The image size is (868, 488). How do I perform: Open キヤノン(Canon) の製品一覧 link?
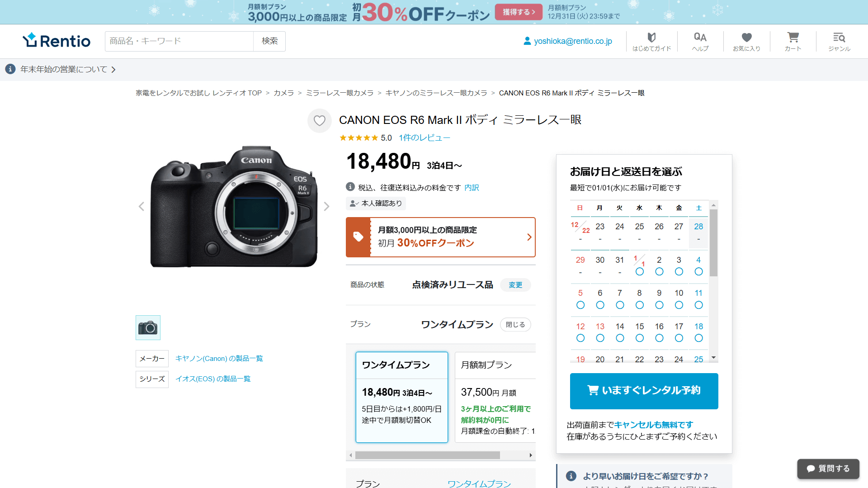coord(219,359)
